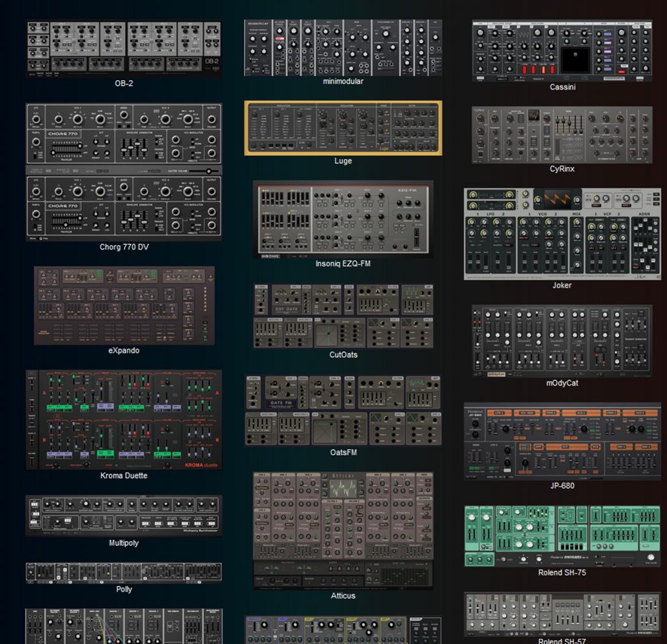This screenshot has width=667, height=644.
Task: Open the OB-2 synth thumbnail
Action: [124, 48]
